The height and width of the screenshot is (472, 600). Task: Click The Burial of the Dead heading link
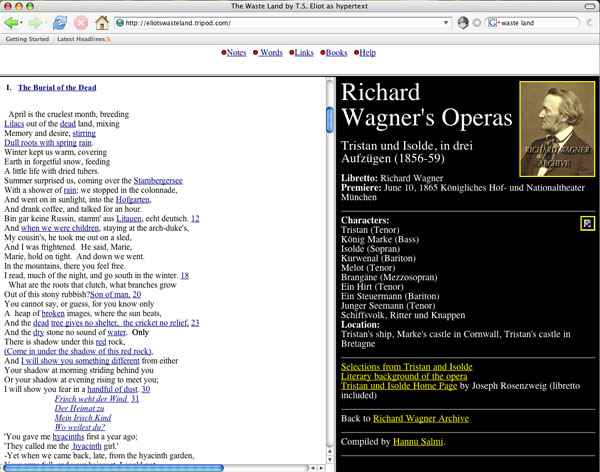[57, 88]
